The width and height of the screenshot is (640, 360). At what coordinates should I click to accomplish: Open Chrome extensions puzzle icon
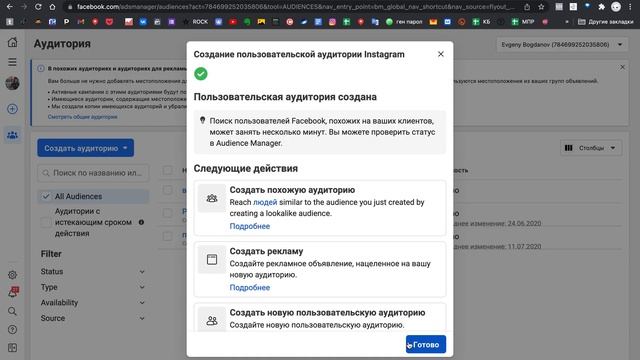[x=602, y=7]
